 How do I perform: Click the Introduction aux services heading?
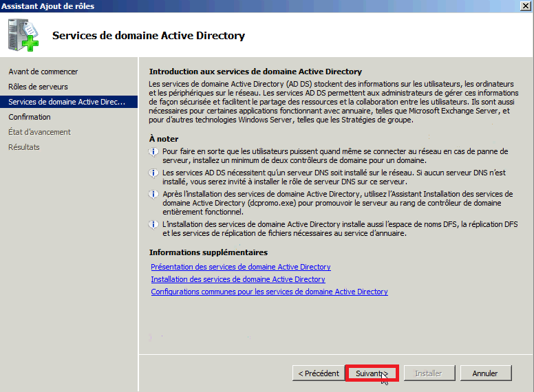click(x=255, y=72)
